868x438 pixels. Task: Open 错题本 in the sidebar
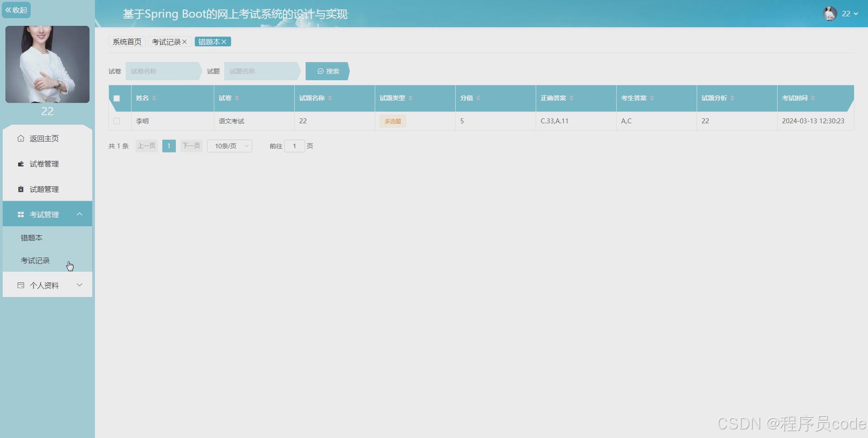click(x=47, y=238)
